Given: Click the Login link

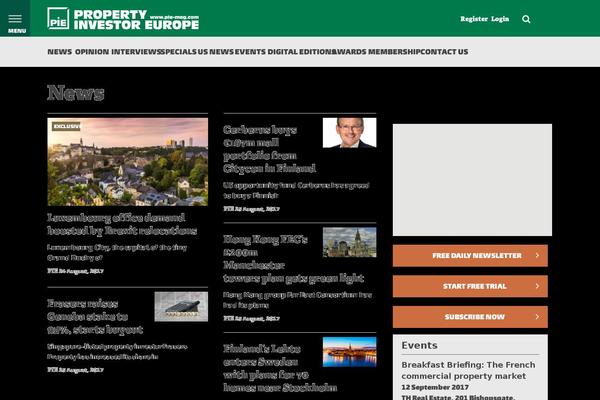Looking at the screenshot, I should coord(500,19).
